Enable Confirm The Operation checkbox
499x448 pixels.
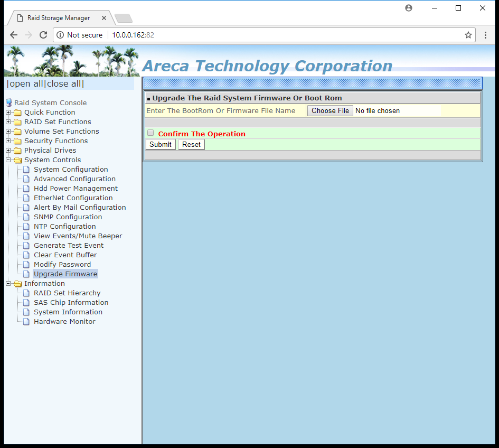click(x=150, y=133)
